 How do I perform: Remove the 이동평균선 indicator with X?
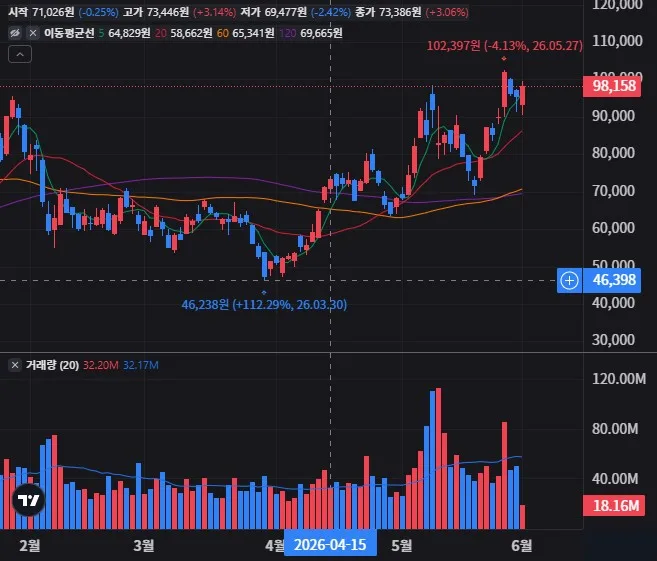33,33
